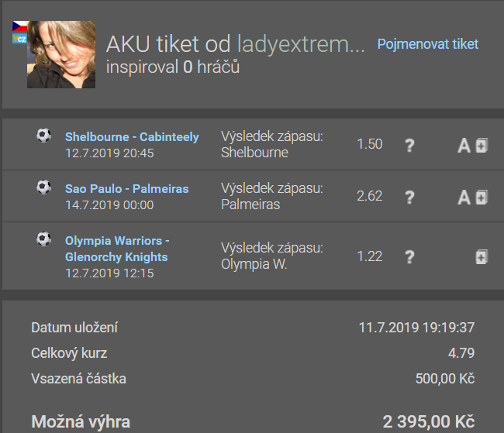Click the question mark status on Shelbourne row

point(409,146)
